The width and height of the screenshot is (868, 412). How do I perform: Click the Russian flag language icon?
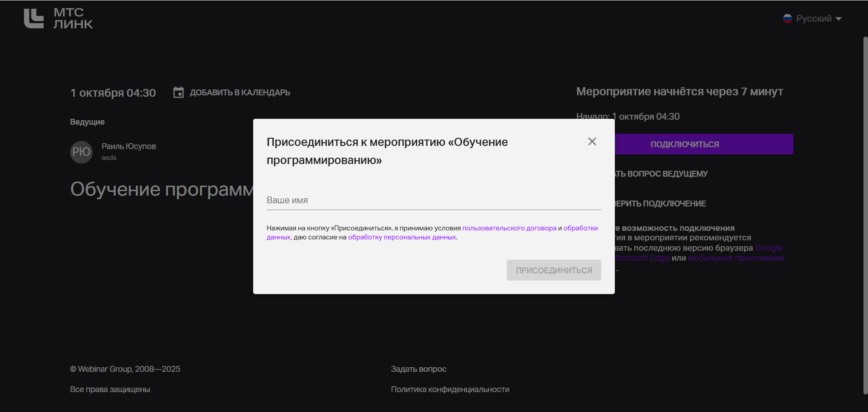pyautogui.click(x=787, y=19)
